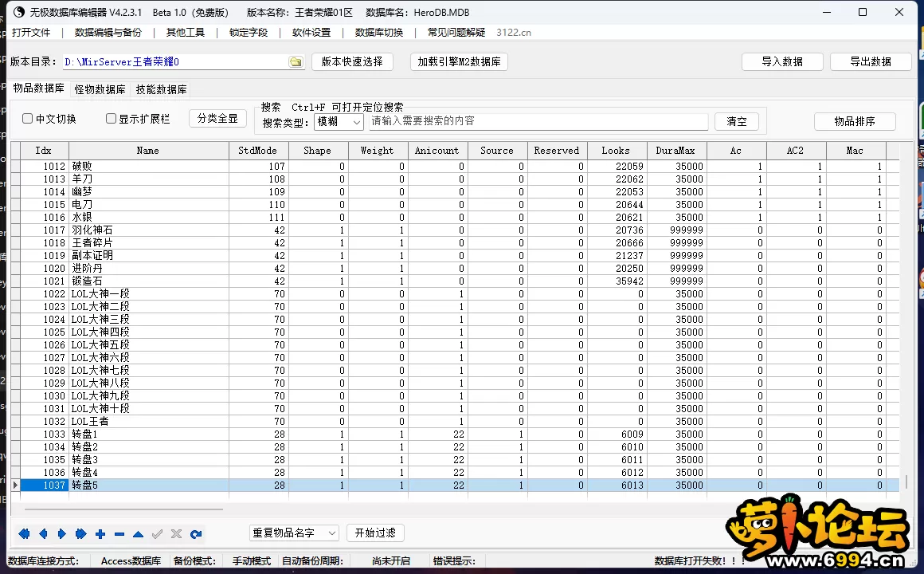
Task: Open the 重复物品名字 filter dropdown
Action: pyautogui.click(x=295, y=533)
